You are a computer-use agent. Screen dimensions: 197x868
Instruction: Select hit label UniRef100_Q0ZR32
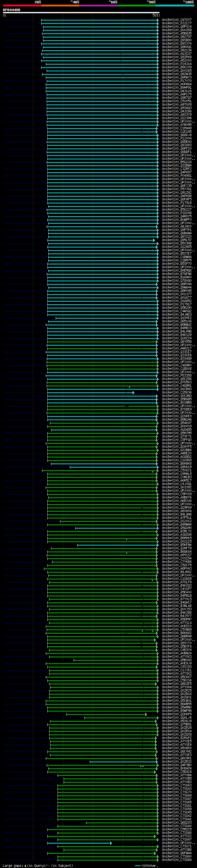(x=177, y=762)
